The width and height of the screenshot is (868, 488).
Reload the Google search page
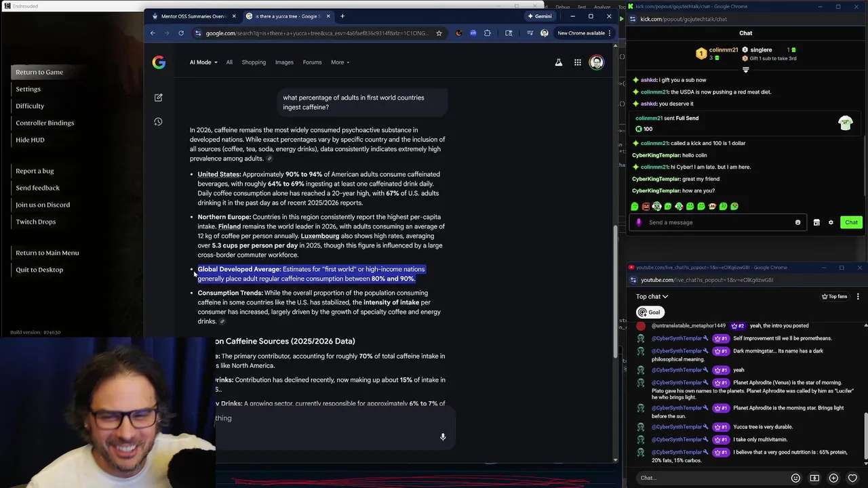pyautogui.click(x=181, y=33)
